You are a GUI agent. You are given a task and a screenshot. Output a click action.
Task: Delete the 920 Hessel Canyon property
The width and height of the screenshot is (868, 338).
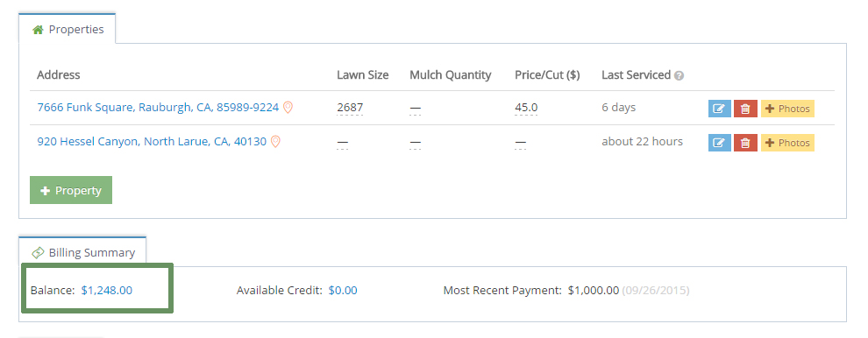745,143
